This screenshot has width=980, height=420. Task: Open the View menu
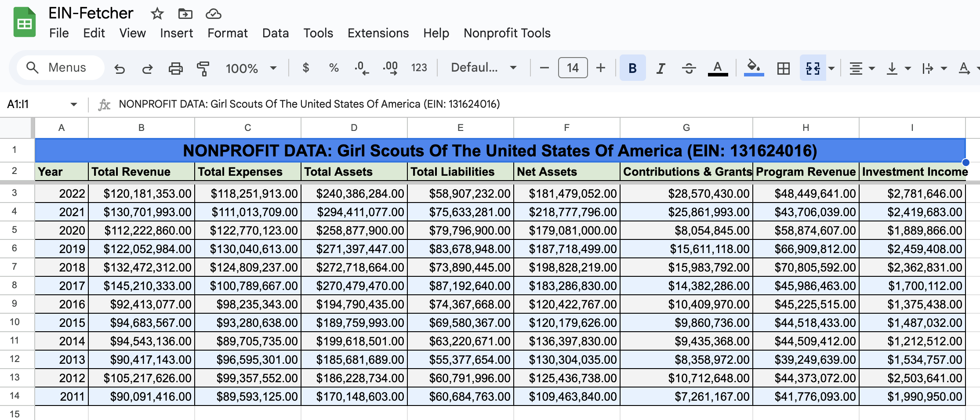tap(132, 33)
